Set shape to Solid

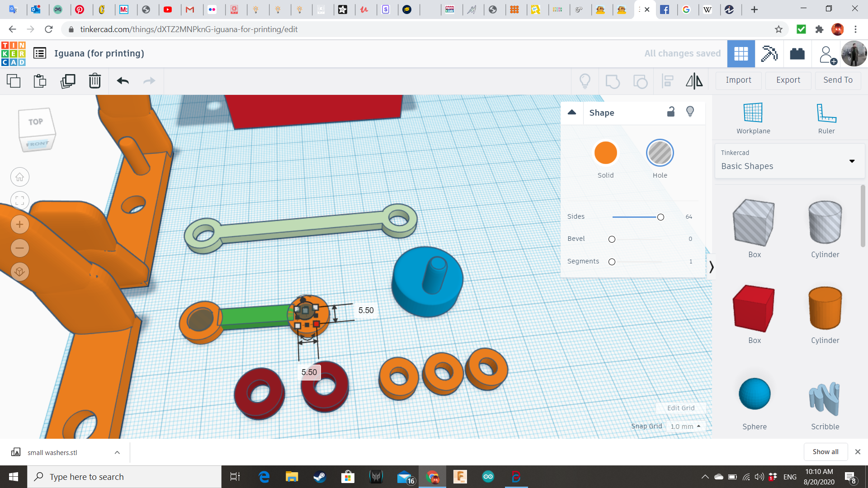(605, 153)
